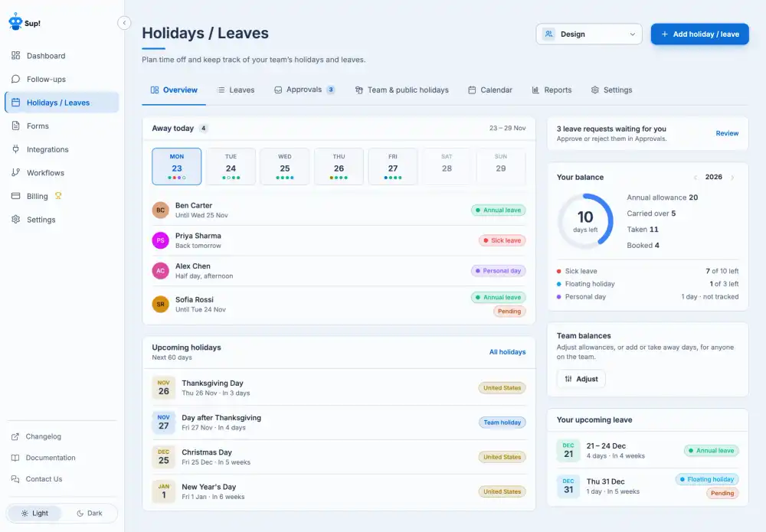The image size is (766, 532).
Task: Switch to the Leaves tab
Action: pos(236,90)
